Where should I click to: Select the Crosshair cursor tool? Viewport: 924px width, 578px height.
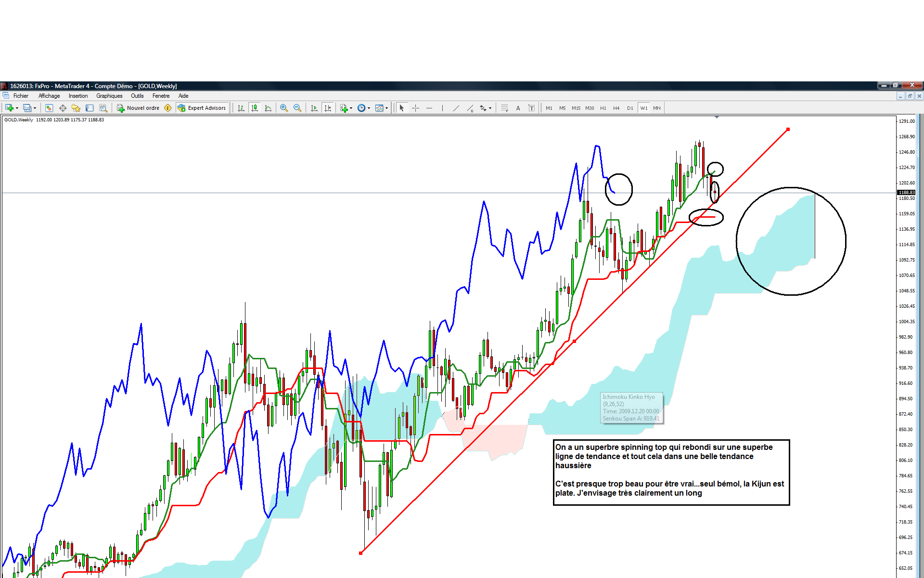point(416,108)
